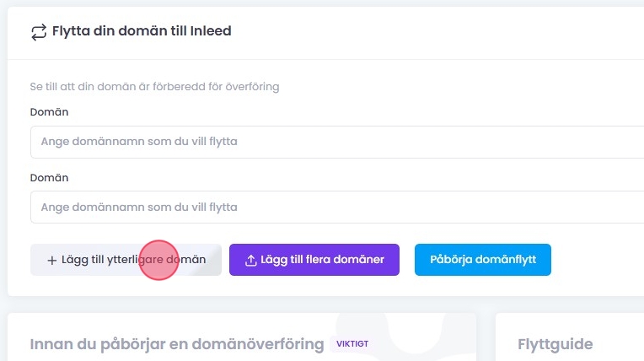This screenshot has height=361, width=644.
Task: Focus the second domain name input field
Action: point(337,207)
